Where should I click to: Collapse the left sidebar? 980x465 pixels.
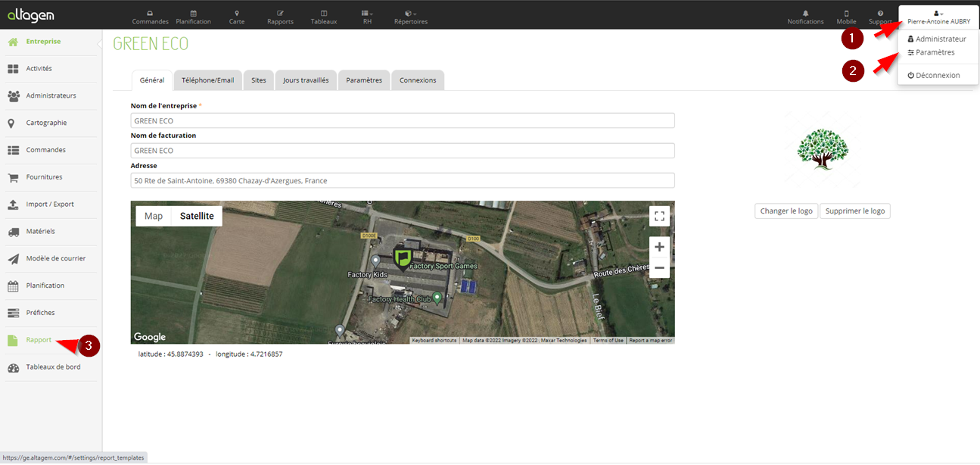(x=100, y=43)
